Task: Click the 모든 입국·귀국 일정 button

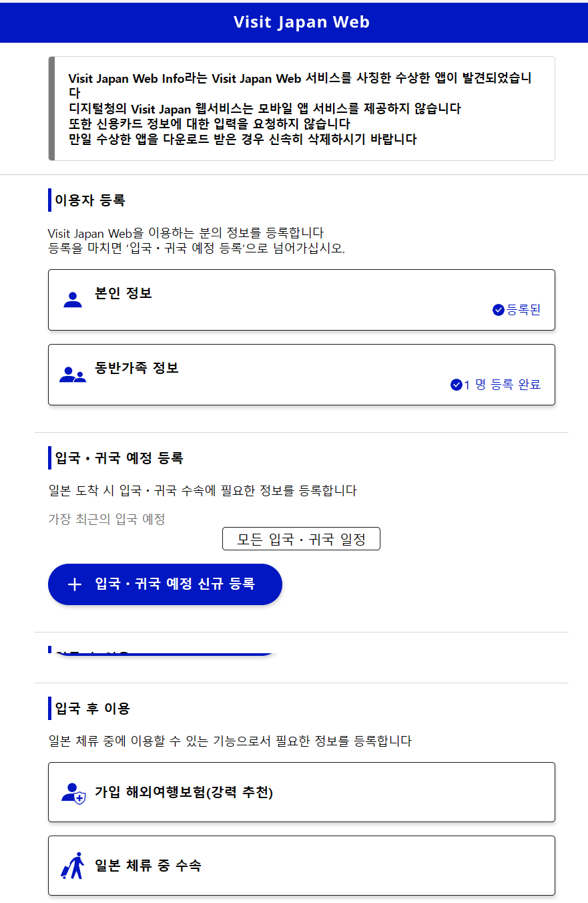Action: pos(301,538)
